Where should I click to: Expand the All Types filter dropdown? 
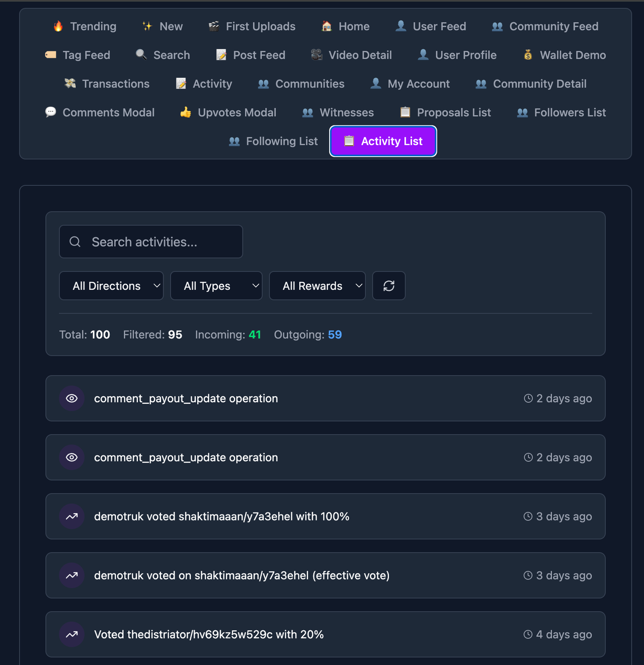(x=216, y=286)
